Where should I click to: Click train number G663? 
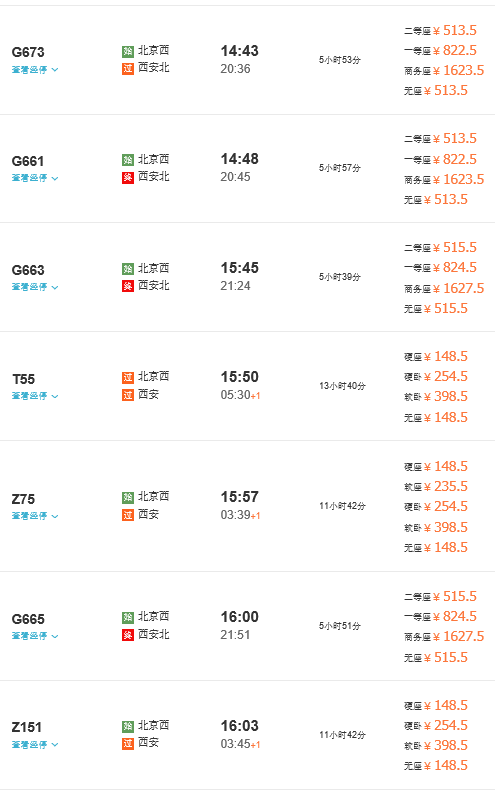tap(28, 270)
